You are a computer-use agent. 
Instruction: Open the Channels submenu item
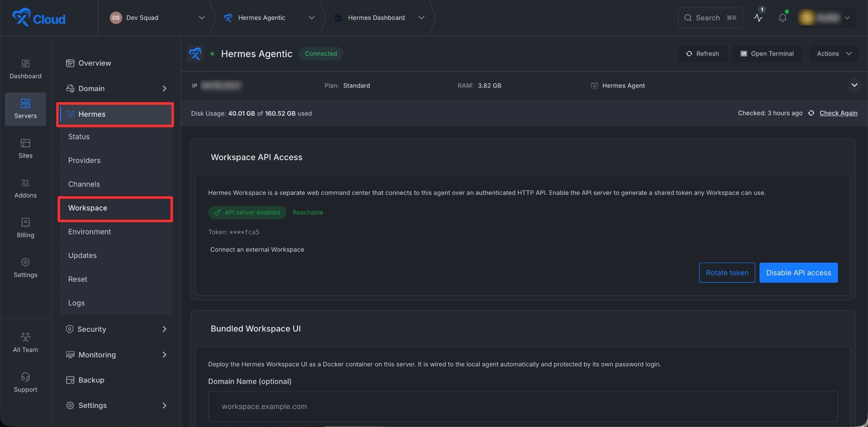tap(116, 184)
